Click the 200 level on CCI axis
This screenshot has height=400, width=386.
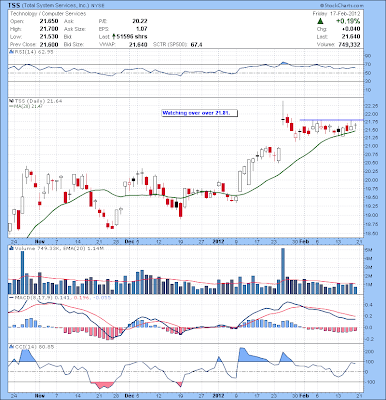[369, 352]
